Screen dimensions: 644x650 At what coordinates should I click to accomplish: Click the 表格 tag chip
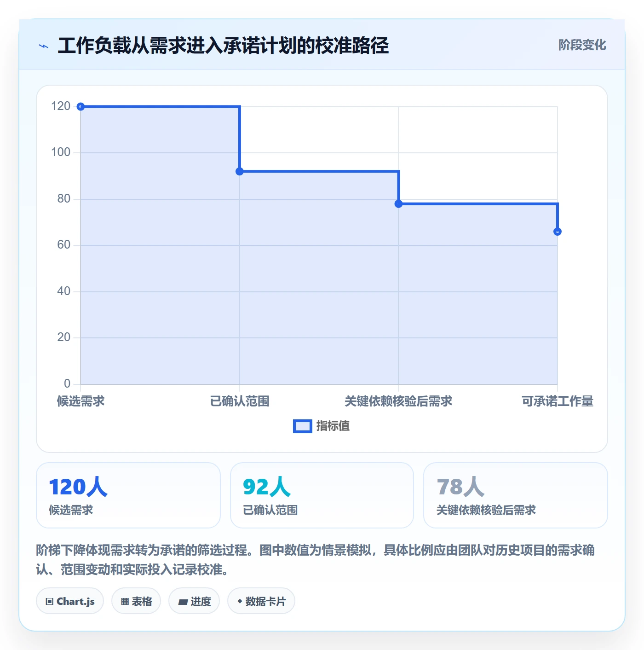(x=136, y=601)
